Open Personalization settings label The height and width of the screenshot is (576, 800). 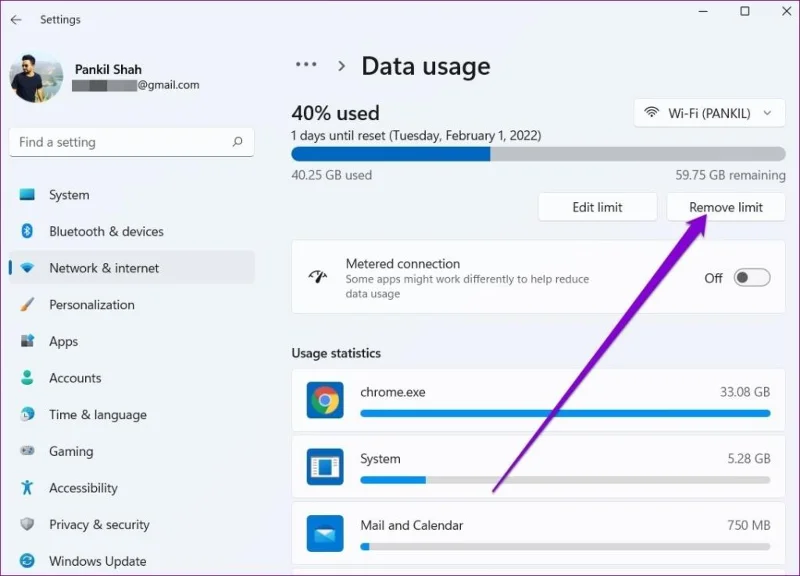(x=92, y=305)
